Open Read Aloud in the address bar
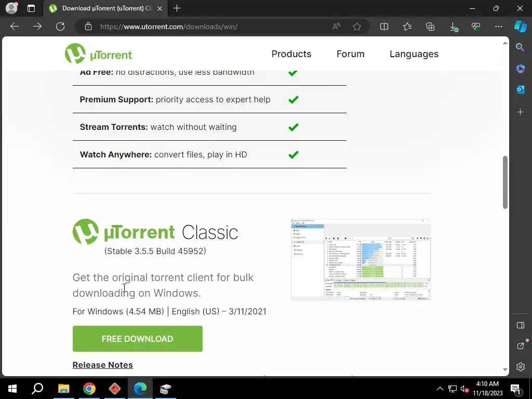 tap(336, 26)
